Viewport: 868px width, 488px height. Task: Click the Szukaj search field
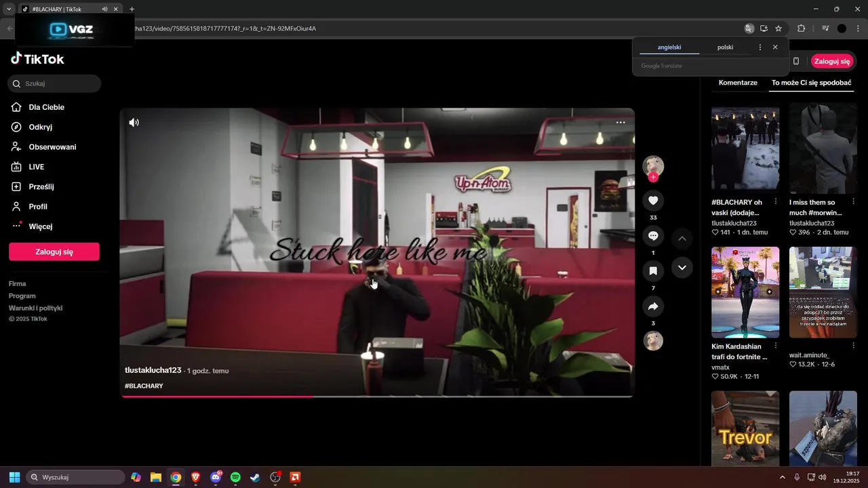tap(54, 84)
